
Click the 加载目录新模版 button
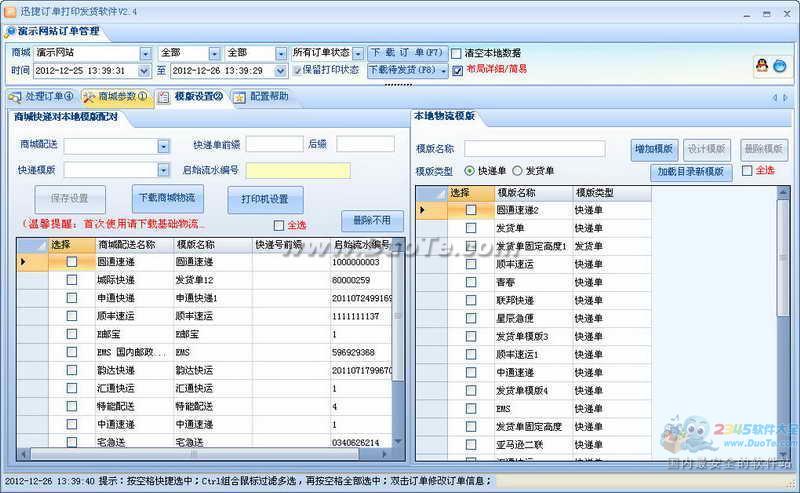click(690, 172)
